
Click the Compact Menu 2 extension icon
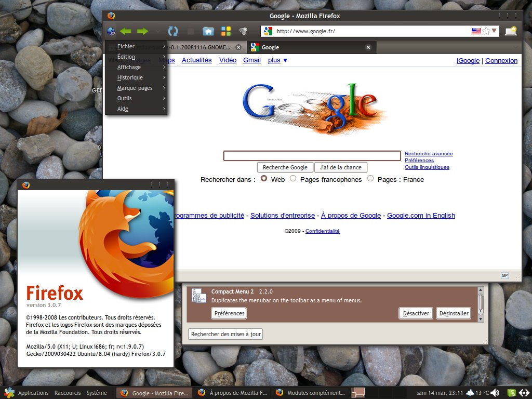(x=199, y=296)
